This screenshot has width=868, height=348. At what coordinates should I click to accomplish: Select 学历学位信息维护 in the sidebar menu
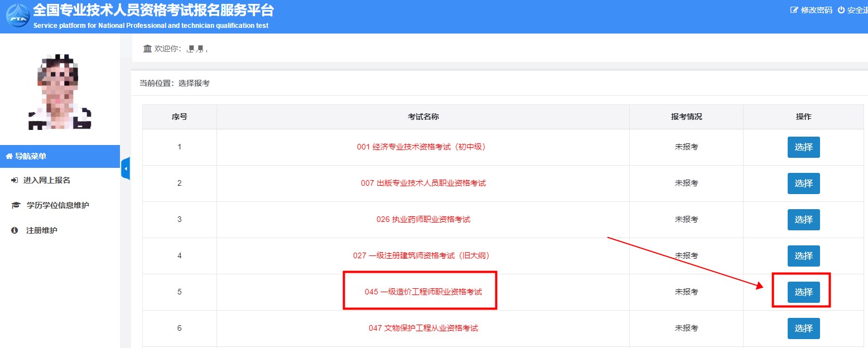point(57,205)
